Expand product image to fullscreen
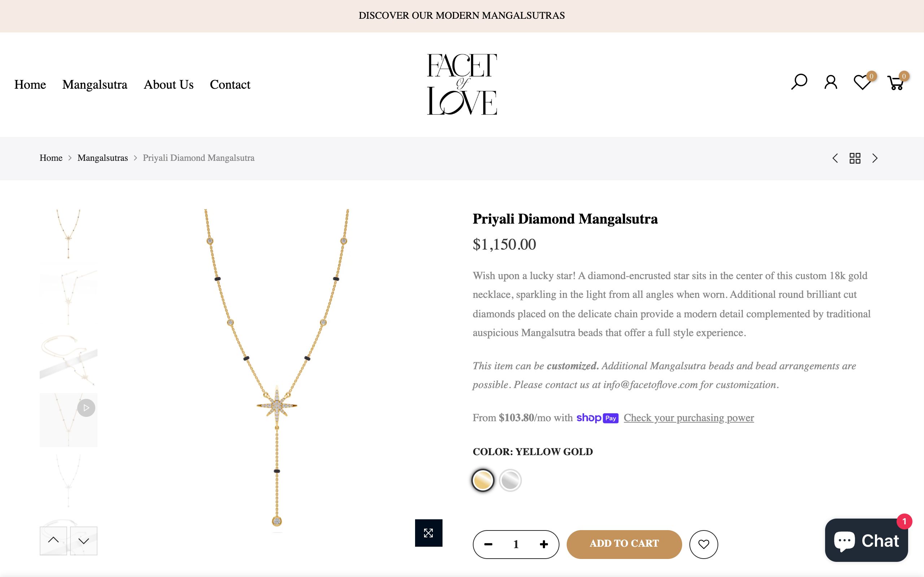The width and height of the screenshot is (924, 577). pyautogui.click(x=428, y=533)
